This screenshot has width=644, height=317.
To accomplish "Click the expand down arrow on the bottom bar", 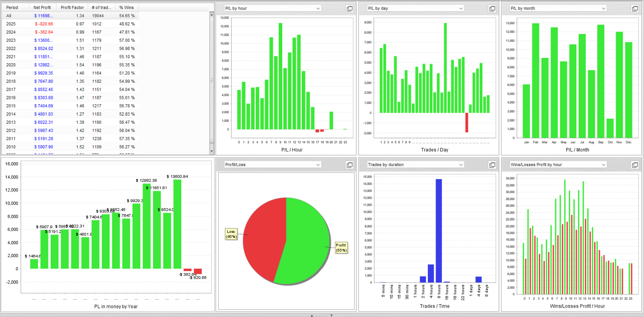I will tap(332, 315).
